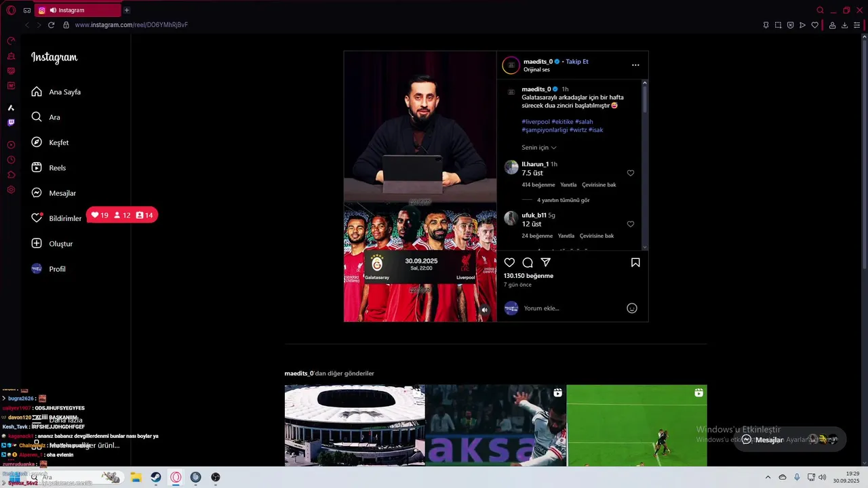Screen dimensions: 868x488
Task: Open maedits_0 profile picture in post header
Action: (511, 65)
